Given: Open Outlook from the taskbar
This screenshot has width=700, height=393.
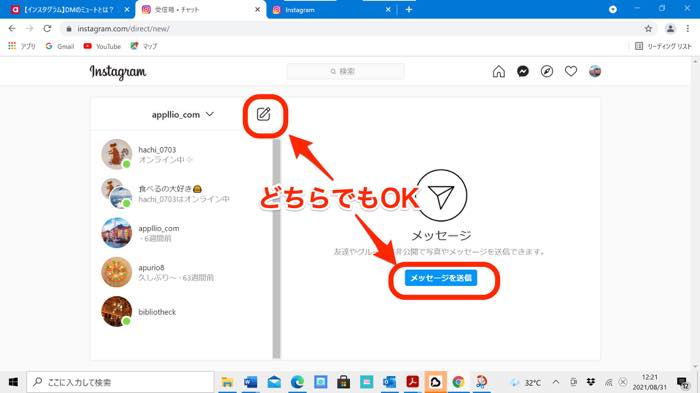Looking at the screenshot, I should click(389, 382).
